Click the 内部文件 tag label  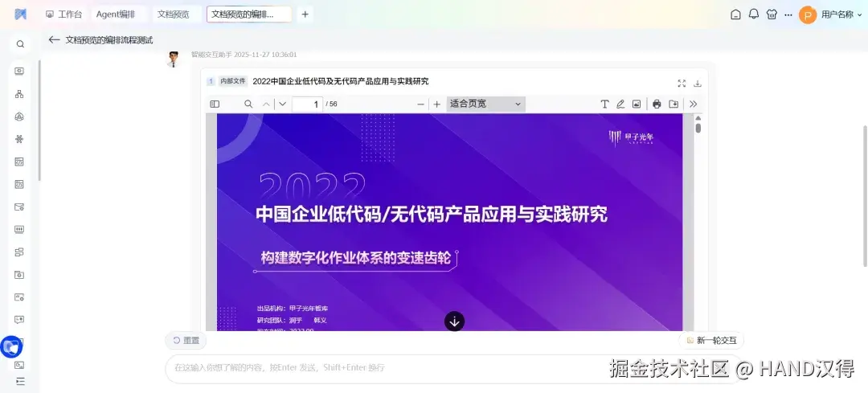click(232, 81)
